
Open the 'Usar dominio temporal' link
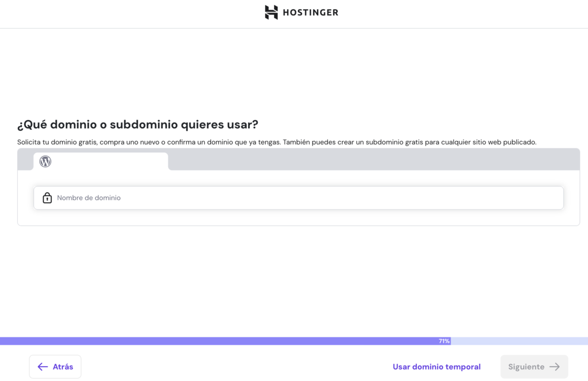436,367
